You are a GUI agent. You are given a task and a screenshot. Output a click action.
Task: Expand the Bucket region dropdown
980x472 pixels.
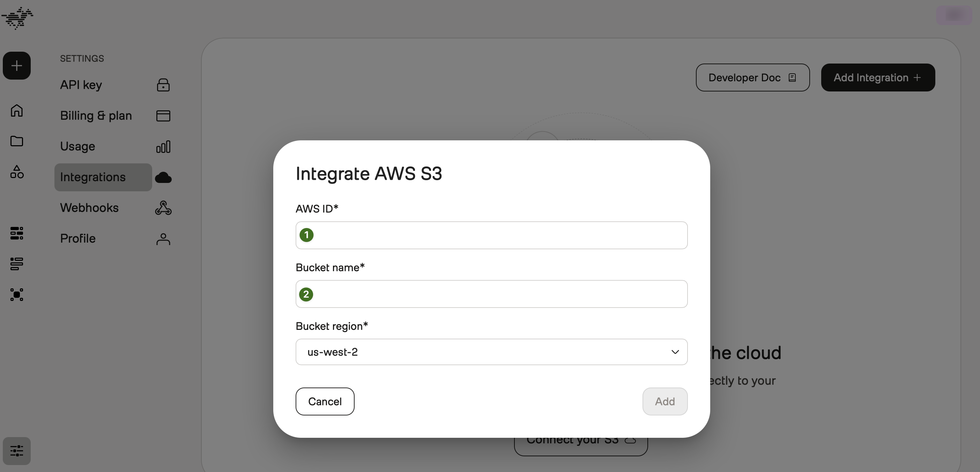click(491, 352)
